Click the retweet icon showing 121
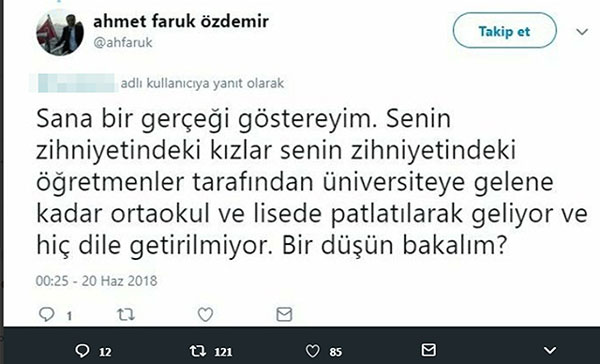600x364 pixels. [x=198, y=351]
